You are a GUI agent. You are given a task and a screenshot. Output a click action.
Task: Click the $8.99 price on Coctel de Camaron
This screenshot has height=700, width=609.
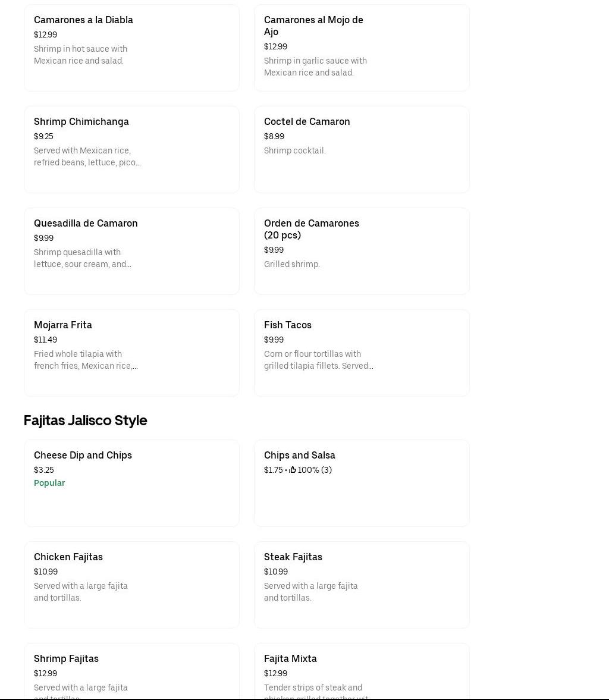[274, 136]
